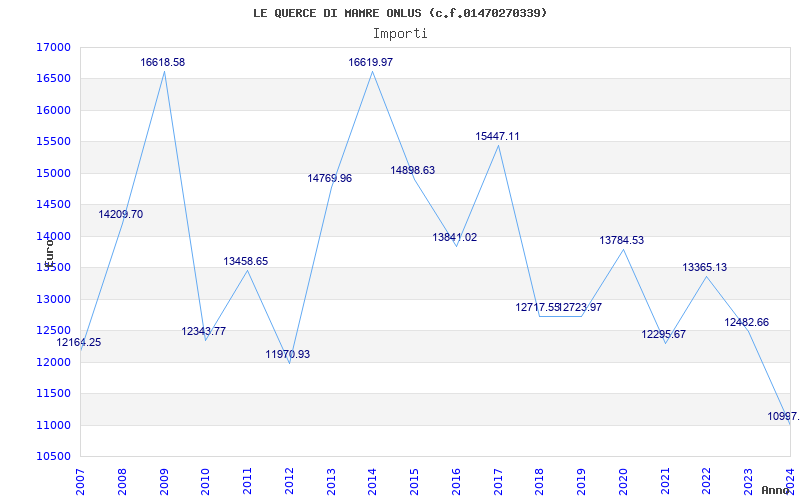Select the value 13458.65
This screenshot has width=800, height=500.
tap(245, 261)
